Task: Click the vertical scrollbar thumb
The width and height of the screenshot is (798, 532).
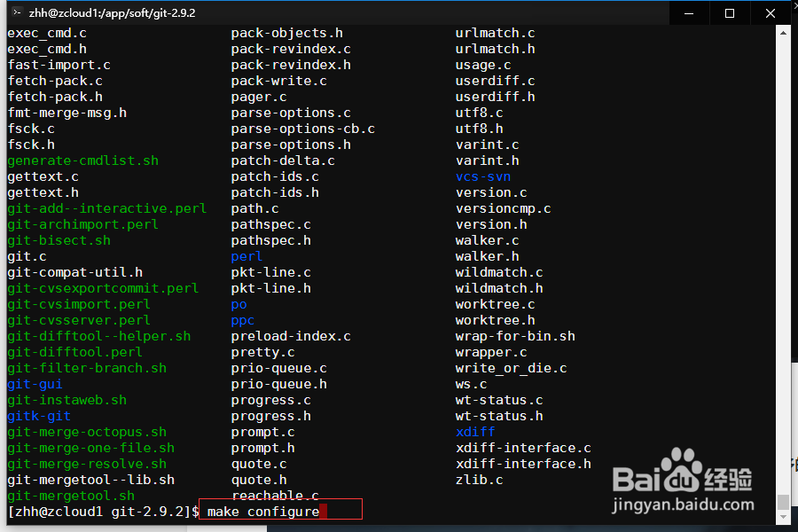Action: point(783,502)
